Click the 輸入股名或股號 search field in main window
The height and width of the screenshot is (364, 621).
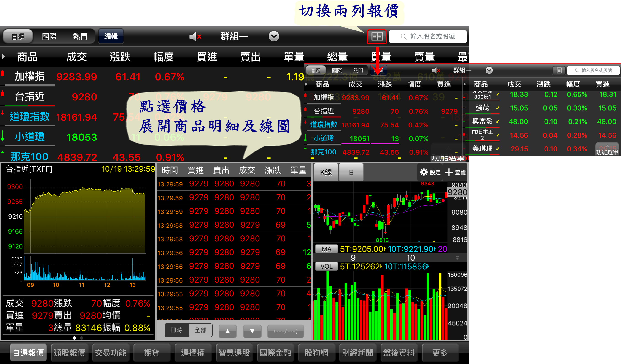(428, 37)
